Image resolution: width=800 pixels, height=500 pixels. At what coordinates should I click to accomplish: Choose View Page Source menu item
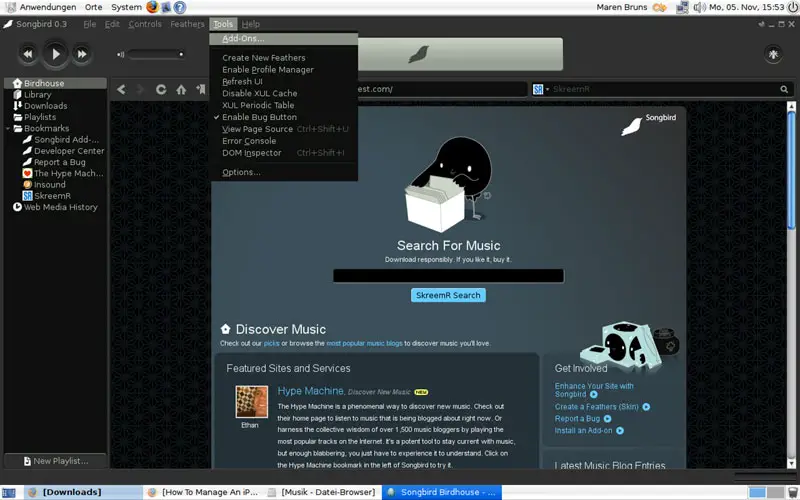[x=283, y=129]
